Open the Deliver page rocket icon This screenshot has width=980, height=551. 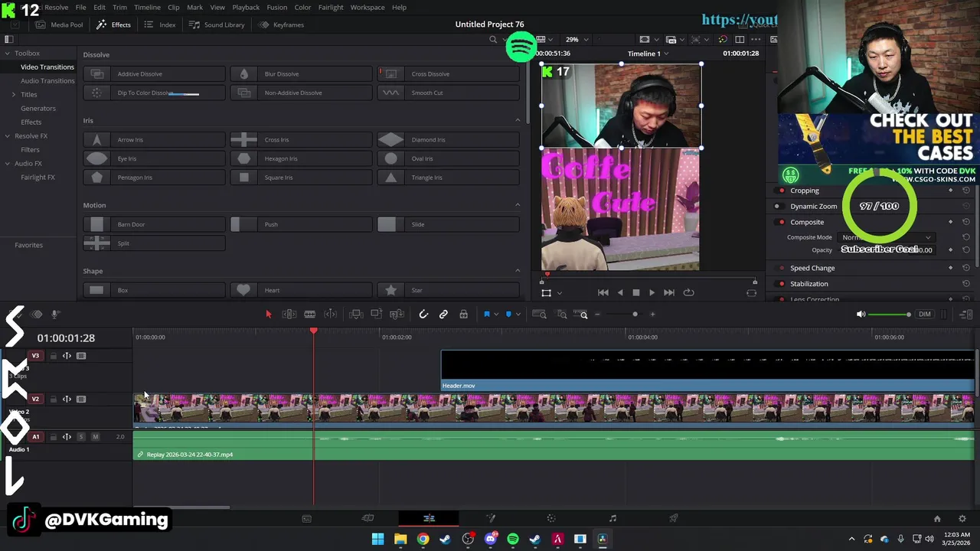click(x=674, y=519)
